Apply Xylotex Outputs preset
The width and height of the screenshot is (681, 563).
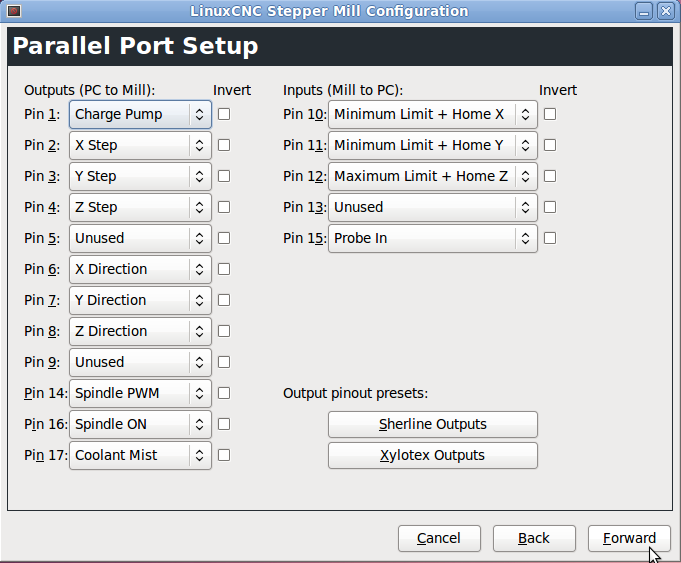pyautogui.click(x=433, y=455)
